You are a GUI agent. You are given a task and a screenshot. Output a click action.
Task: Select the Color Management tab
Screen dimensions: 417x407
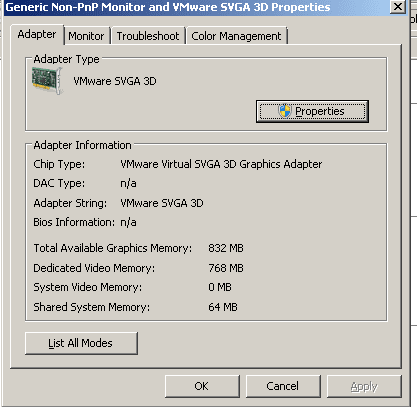click(236, 36)
